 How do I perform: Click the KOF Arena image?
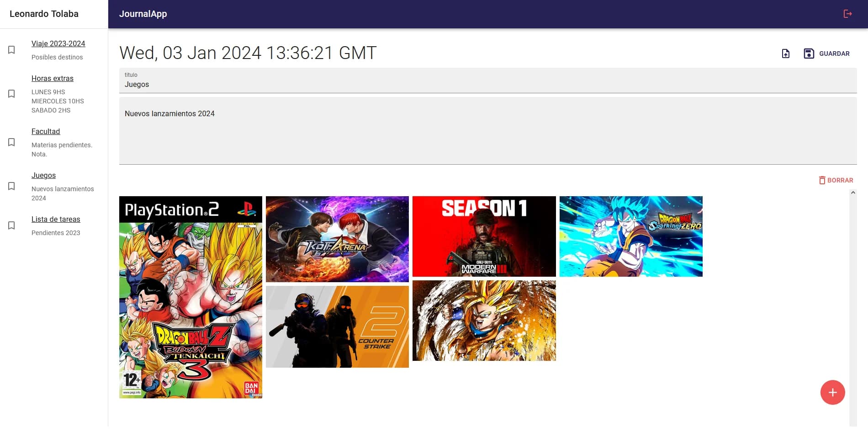coord(337,239)
